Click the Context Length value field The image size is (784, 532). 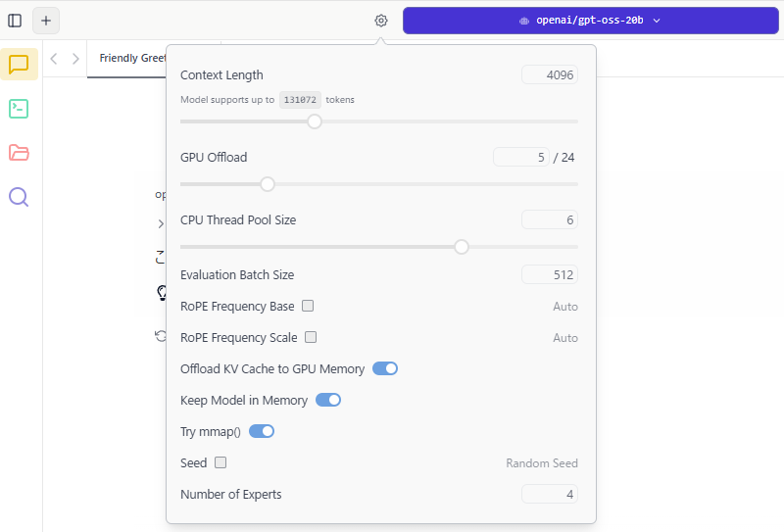click(550, 75)
